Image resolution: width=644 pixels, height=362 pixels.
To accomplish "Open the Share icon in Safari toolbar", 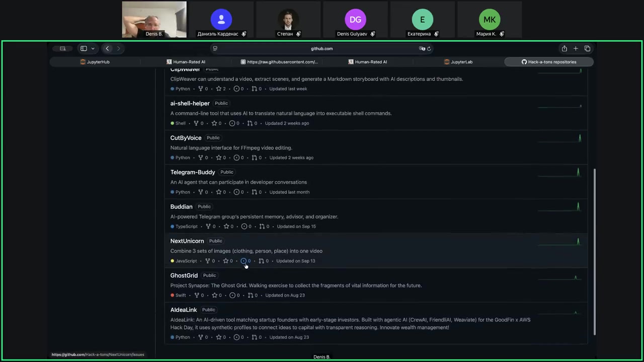I will pyautogui.click(x=564, y=49).
